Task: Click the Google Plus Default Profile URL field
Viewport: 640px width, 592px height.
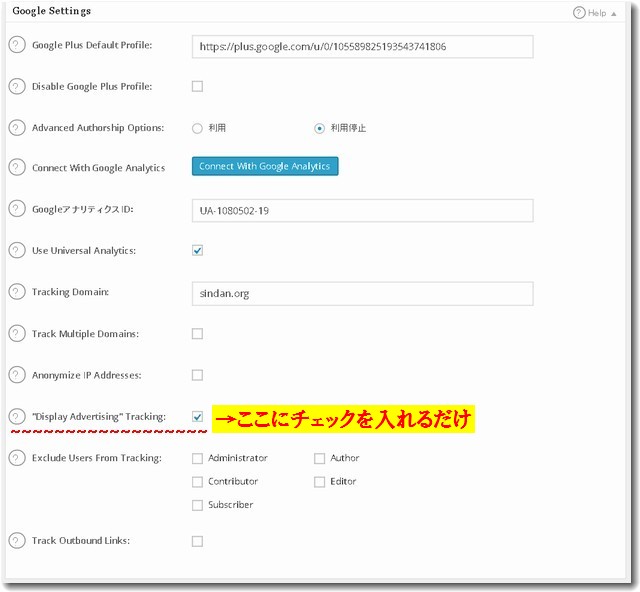Action: (362, 46)
